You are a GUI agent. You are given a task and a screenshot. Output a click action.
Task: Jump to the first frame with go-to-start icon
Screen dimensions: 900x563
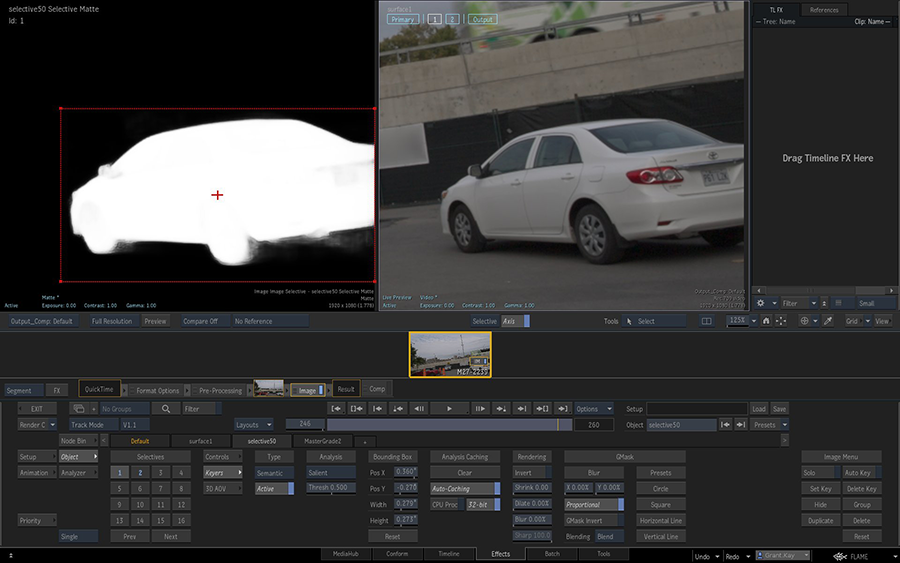[337, 409]
